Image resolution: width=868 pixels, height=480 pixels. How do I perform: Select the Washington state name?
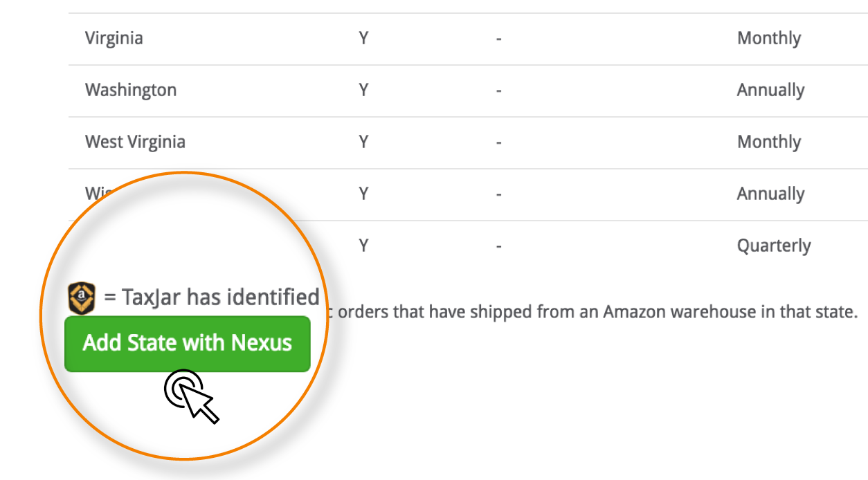coord(131,90)
